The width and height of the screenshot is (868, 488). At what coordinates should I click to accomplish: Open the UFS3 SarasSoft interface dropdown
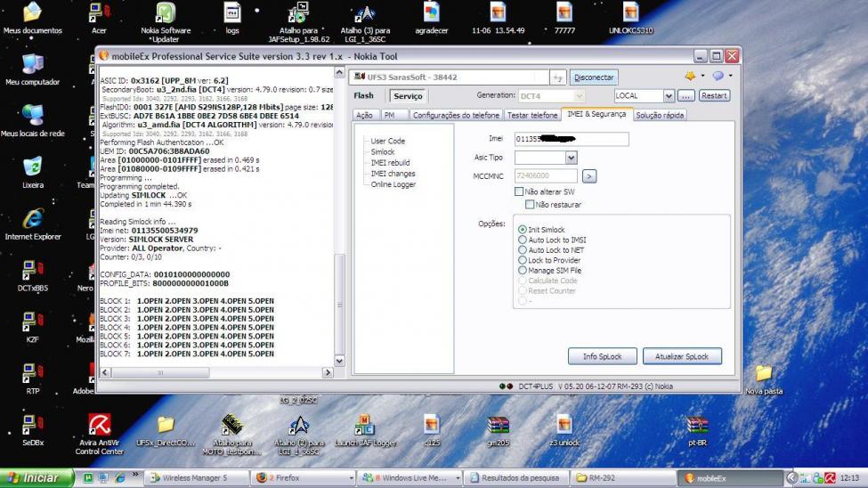click(557, 77)
